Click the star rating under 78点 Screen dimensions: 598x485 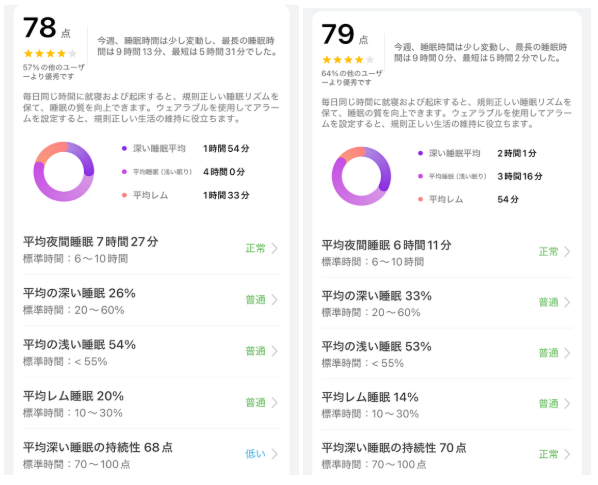(50, 53)
